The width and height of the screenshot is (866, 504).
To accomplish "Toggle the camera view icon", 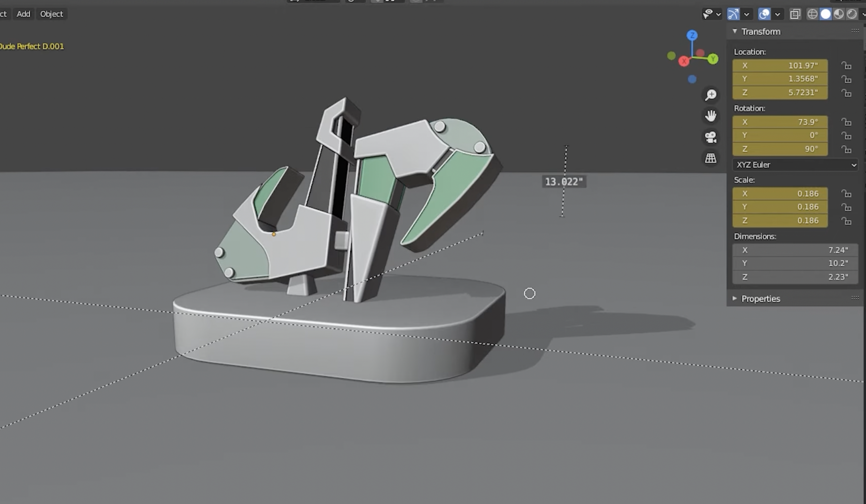I will pyautogui.click(x=710, y=137).
